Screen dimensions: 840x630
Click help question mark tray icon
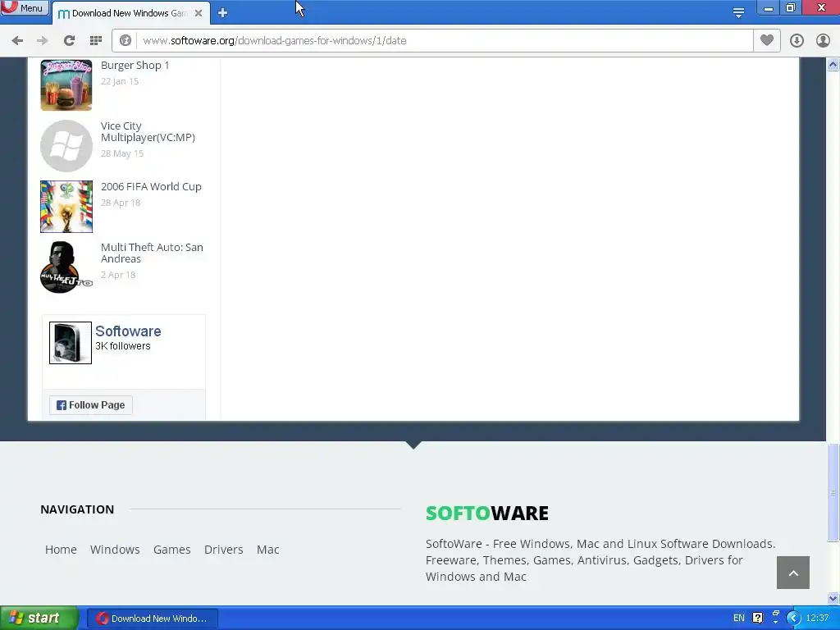[x=757, y=619]
